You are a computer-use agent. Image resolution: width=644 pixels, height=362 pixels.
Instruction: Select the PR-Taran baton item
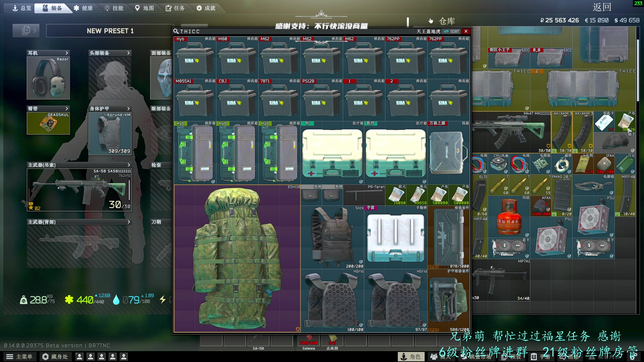pyautogui.click(x=364, y=195)
